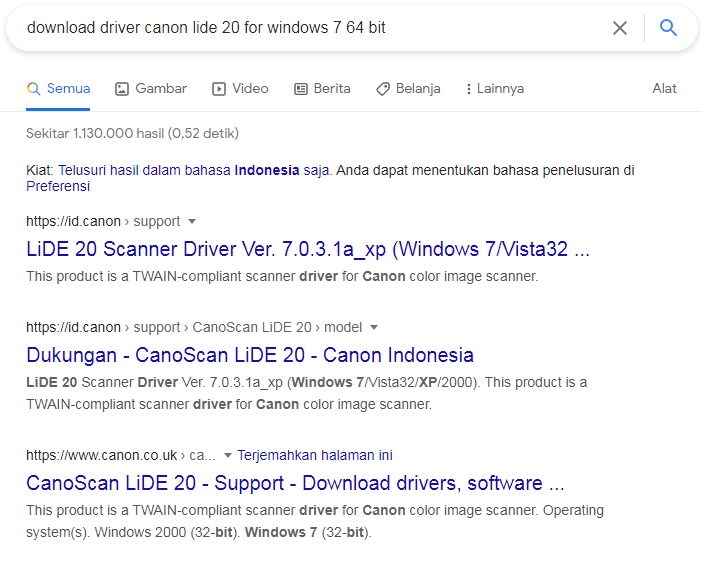
Task: Click the id.canon › CanoScan LiDE 20 breadcrumb
Action: tap(194, 327)
